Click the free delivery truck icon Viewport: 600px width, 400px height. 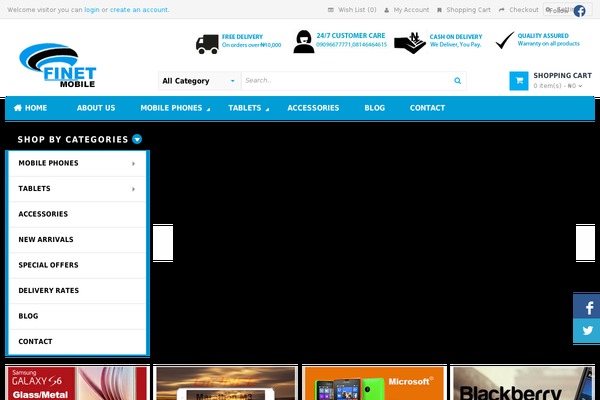click(x=207, y=44)
